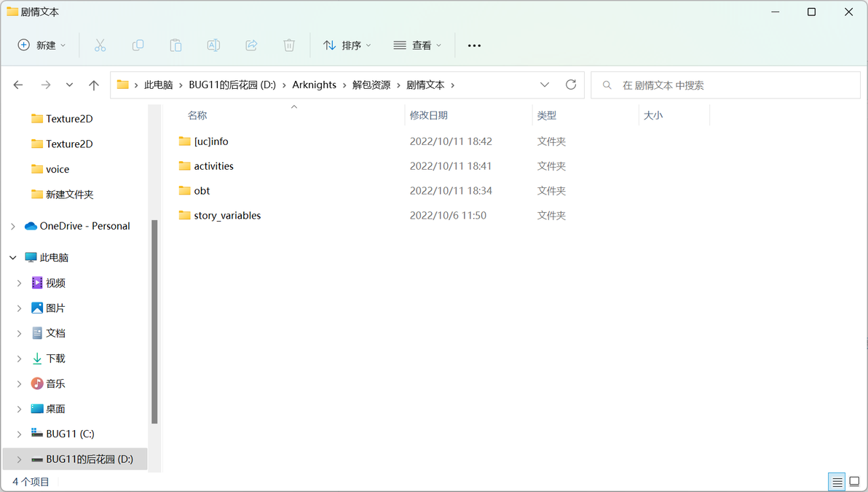
Task: Select the obt folder icon
Action: pos(185,190)
